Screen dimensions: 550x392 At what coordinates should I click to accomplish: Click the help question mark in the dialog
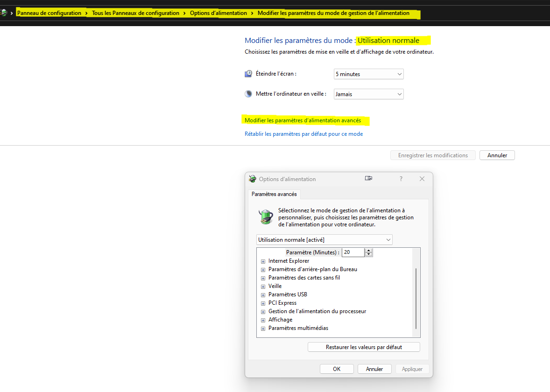401,179
